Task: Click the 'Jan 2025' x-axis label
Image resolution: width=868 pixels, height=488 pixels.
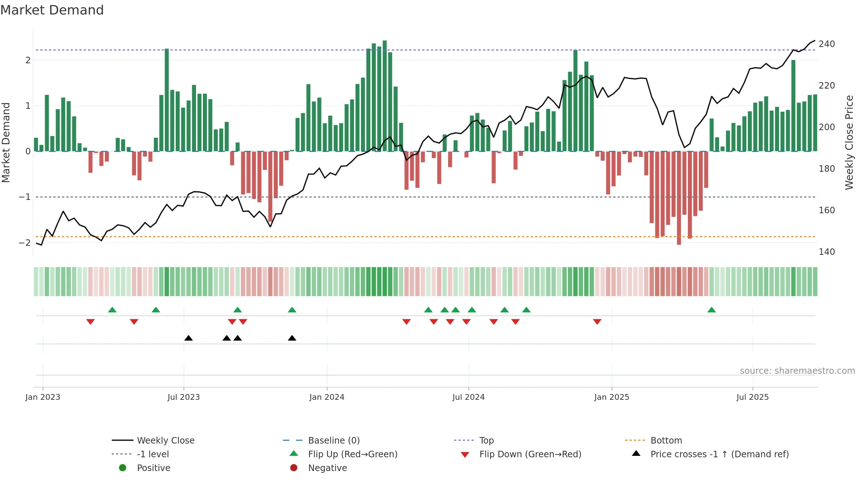Action: [612, 397]
